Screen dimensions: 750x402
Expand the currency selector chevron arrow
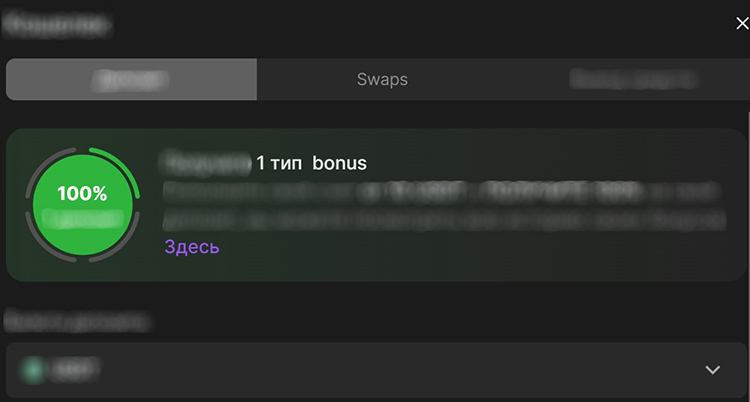[x=712, y=370]
